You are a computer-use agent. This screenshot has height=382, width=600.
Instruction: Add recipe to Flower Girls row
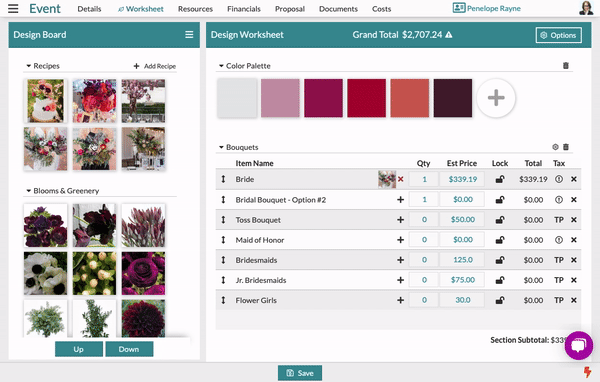pos(400,300)
